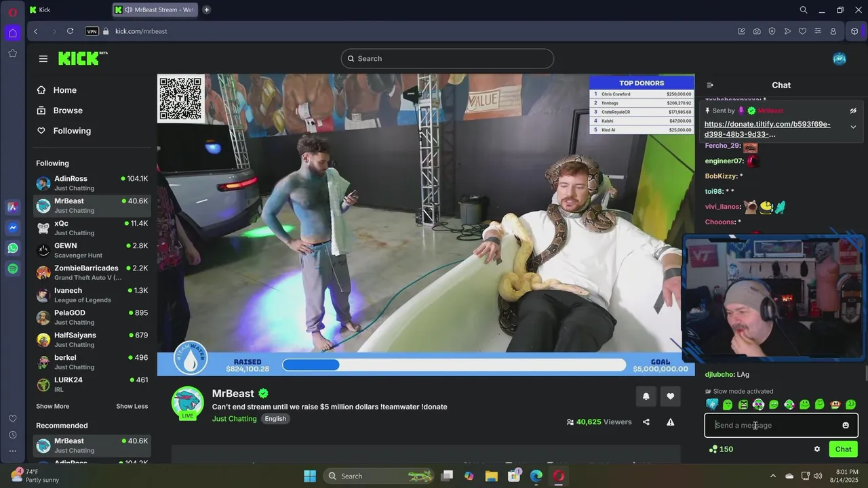The image size is (868, 488).
Task: Insert the angry green face emote
Action: (743, 405)
